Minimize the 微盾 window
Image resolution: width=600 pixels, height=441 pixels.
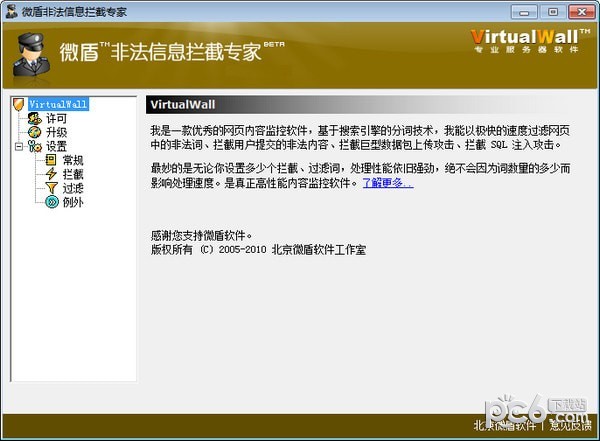pos(524,12)
